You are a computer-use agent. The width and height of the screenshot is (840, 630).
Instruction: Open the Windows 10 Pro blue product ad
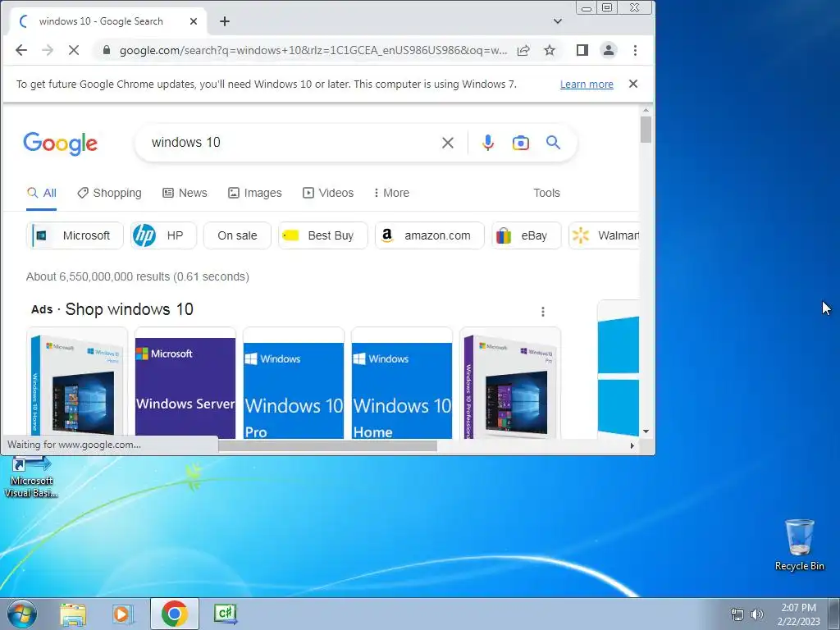294,383
